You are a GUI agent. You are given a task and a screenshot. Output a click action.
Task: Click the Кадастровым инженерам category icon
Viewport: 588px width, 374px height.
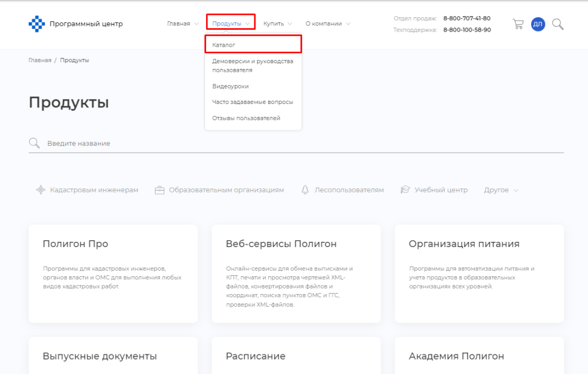click(x=41, y=190)
